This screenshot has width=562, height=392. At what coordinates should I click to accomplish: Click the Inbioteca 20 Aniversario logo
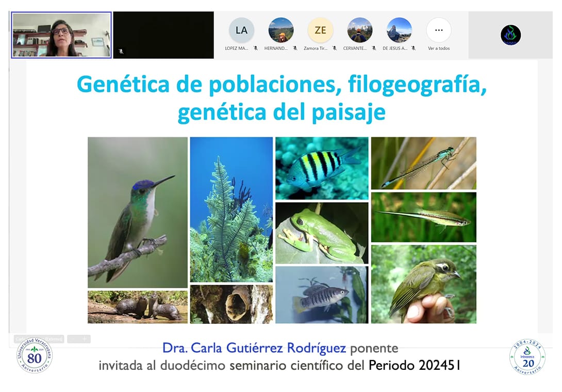click(x=527, y=356)
